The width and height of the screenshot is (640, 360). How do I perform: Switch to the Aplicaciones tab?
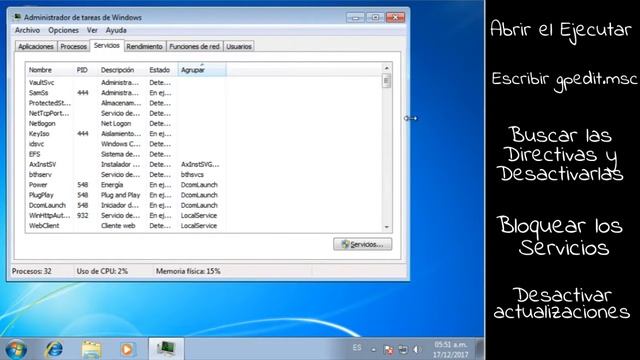coord(36,47)
